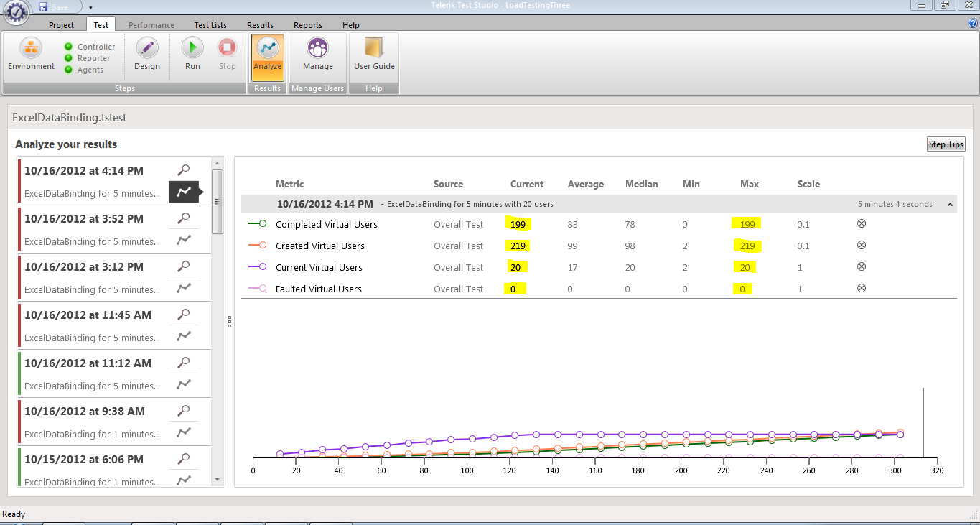Open the Reports tab
Screen dimensions: 980x525
click(307, 25)
